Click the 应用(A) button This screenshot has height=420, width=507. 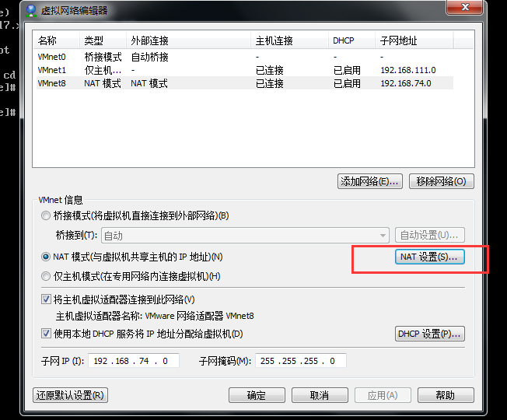(383, 395)
